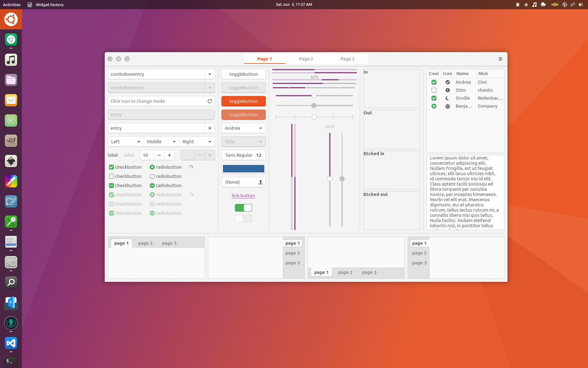Viewport: 588px width, 368px height.
Task: Switch to Page 3 tab
Action: (347, 59)
